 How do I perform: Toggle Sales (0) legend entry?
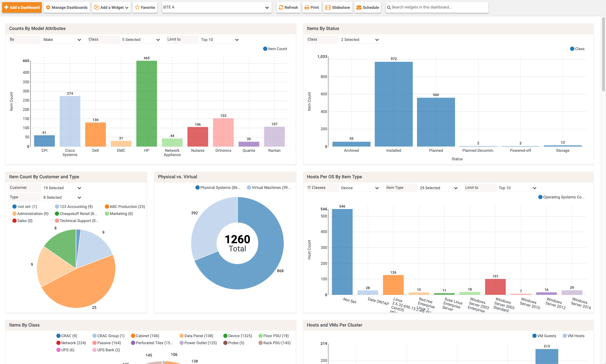[23, 221]
